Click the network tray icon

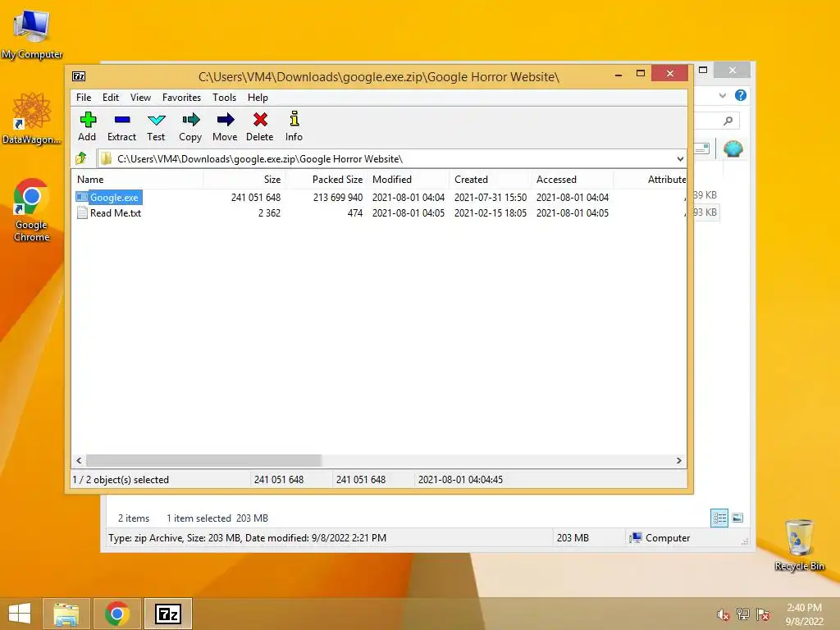click(743, 614)
